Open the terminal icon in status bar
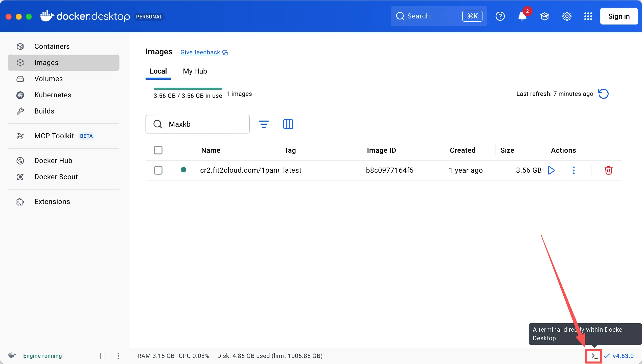The height and width of the screenshot is (364, 642). [x=594, y=356]
